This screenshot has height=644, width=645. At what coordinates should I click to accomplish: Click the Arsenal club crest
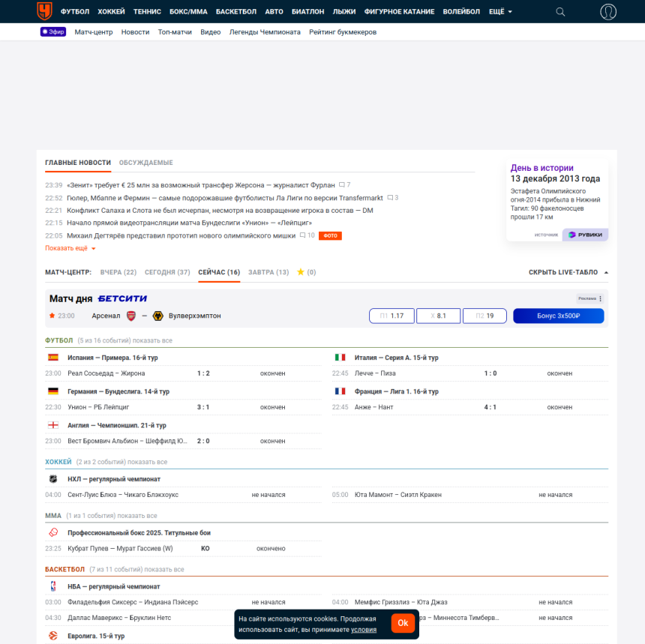point(130,316)
